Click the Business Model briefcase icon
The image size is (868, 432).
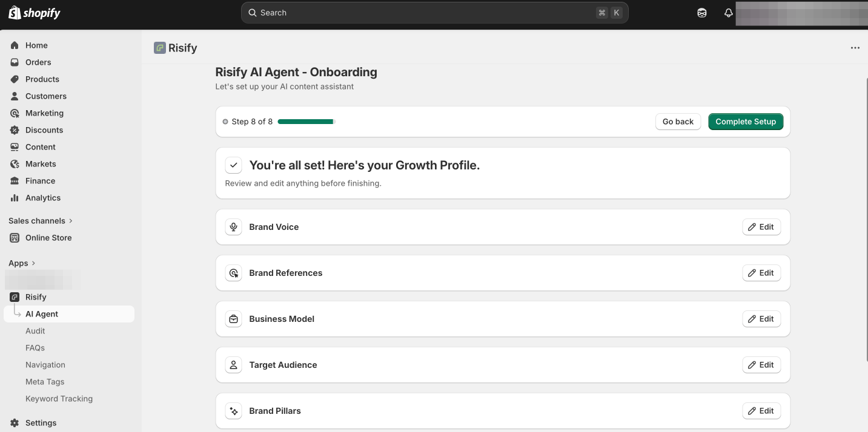pos(233,319)
